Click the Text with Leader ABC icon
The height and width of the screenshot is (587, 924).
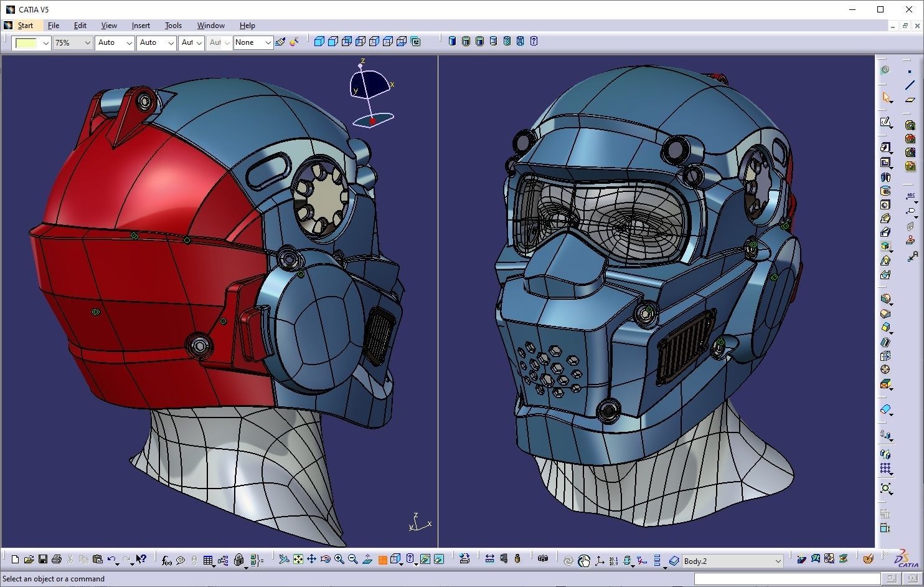click(x=910, y=196)
